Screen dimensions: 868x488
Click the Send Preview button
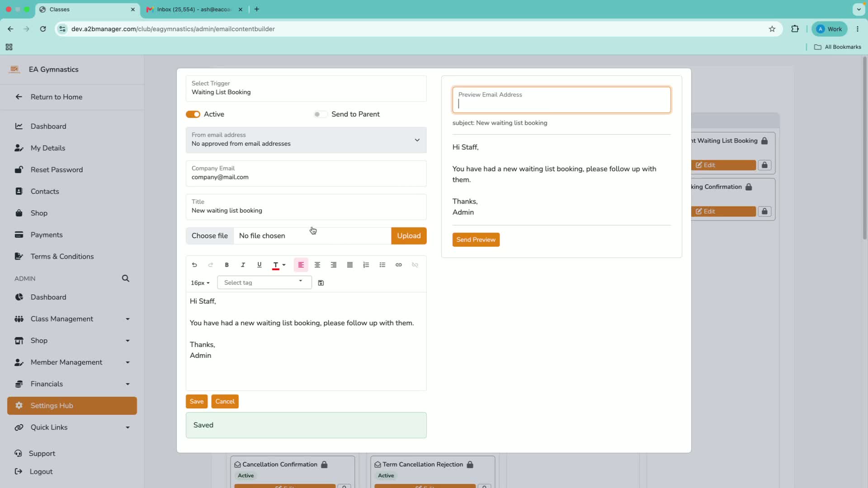(476, 239)
